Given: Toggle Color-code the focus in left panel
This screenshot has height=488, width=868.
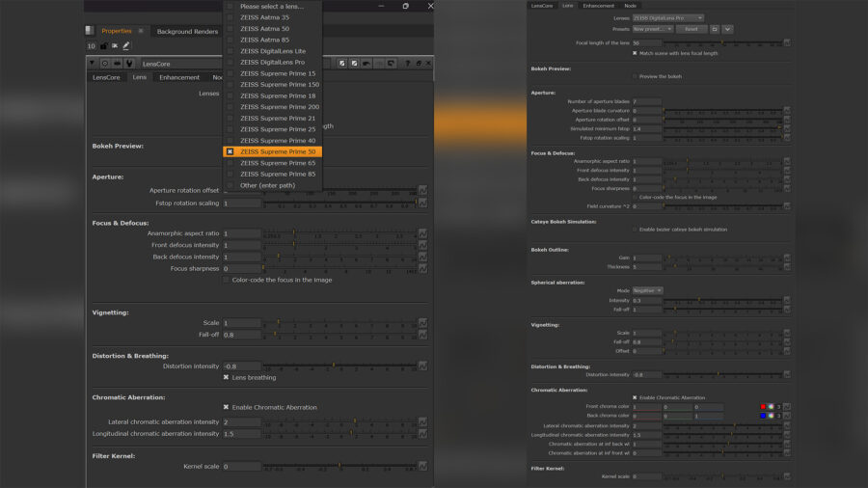Looking at the screenshot, I should [x=226, y=280].
